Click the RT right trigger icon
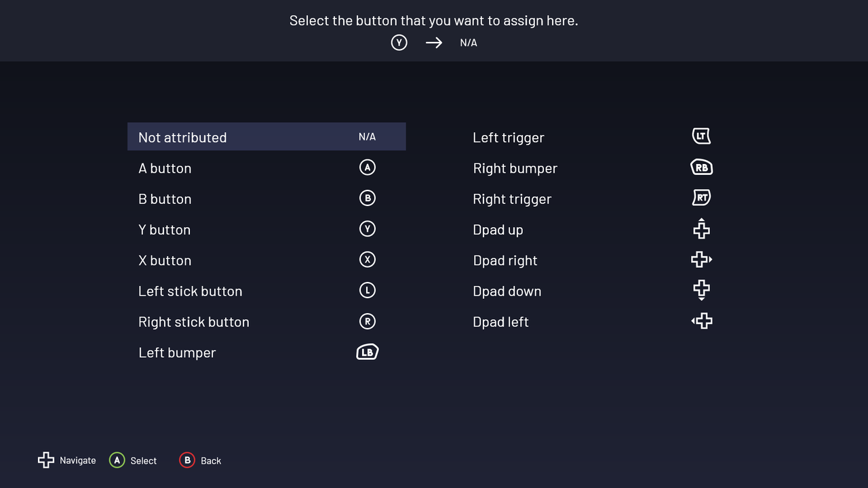Screen dimensions: 868x488 (x=701, y=198)
